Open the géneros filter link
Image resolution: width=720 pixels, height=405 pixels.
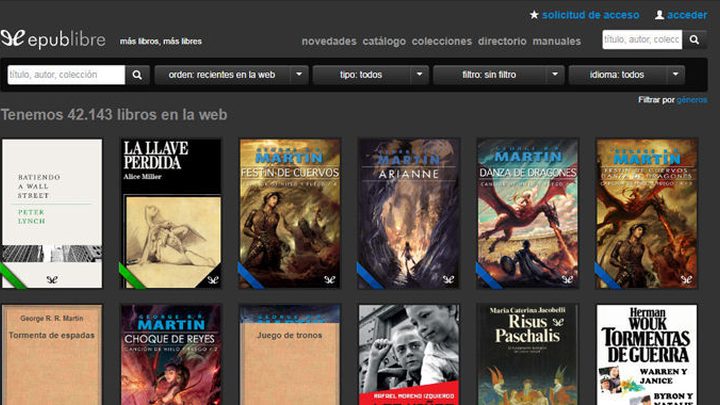point(692,100)
